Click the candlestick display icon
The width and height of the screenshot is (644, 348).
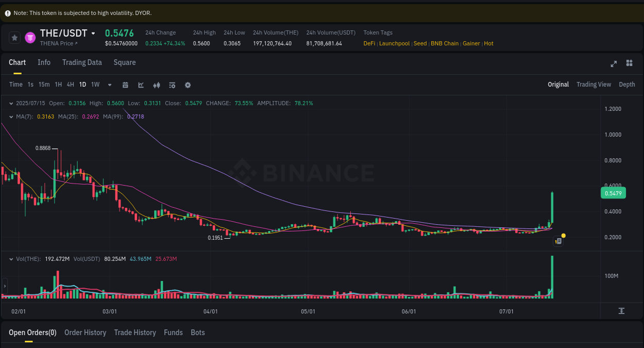[x=157, y=85]
